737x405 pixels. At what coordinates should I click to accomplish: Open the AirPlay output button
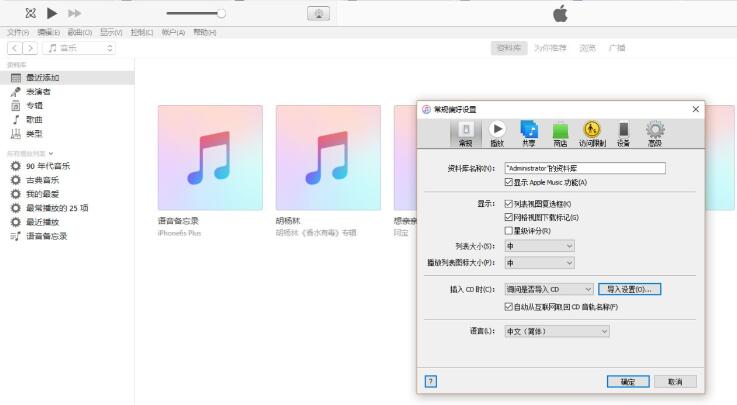318,14
